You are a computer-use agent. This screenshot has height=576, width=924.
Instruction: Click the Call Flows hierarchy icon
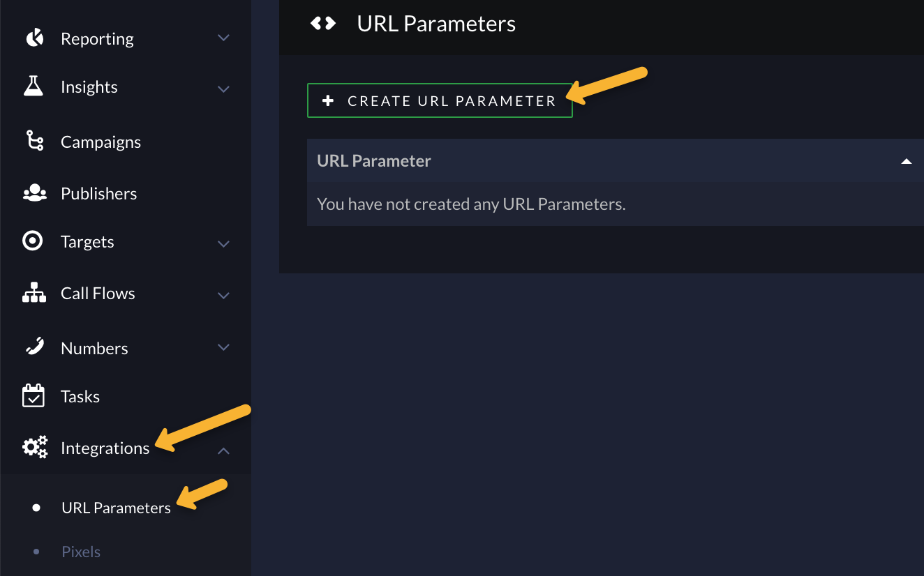(34, 293)
